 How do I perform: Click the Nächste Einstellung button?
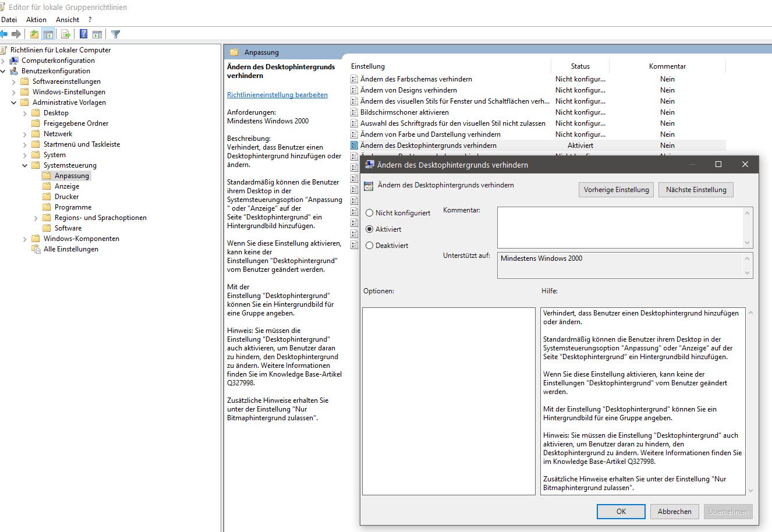coord(696,190)
